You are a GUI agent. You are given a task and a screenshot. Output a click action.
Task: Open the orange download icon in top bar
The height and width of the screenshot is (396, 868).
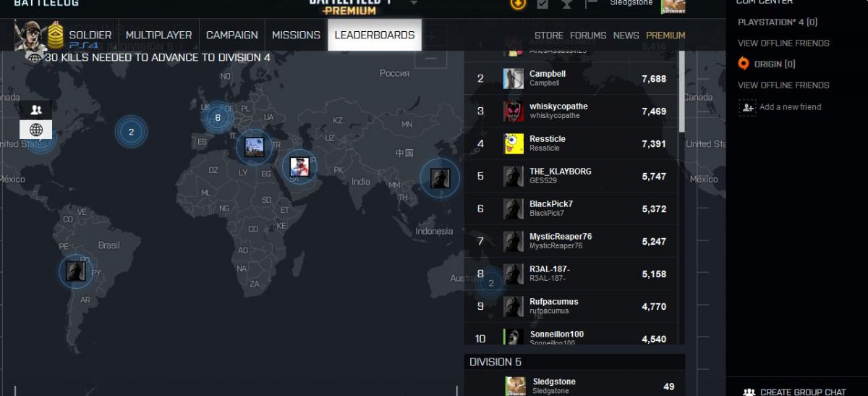coord(518,4)
